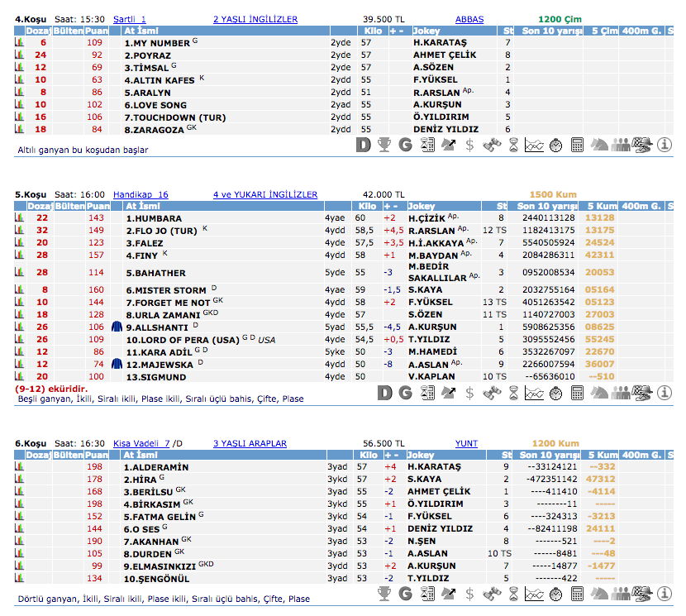Screen dimensions: 686x616
Task: Open the dollar sign icon in race 5
Action: click(x=469, y=393)
